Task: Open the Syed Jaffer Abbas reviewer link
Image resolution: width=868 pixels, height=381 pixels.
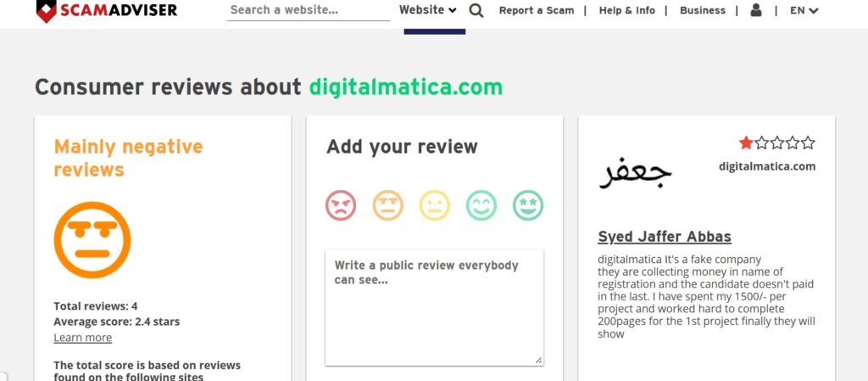Action: (665, 237)
